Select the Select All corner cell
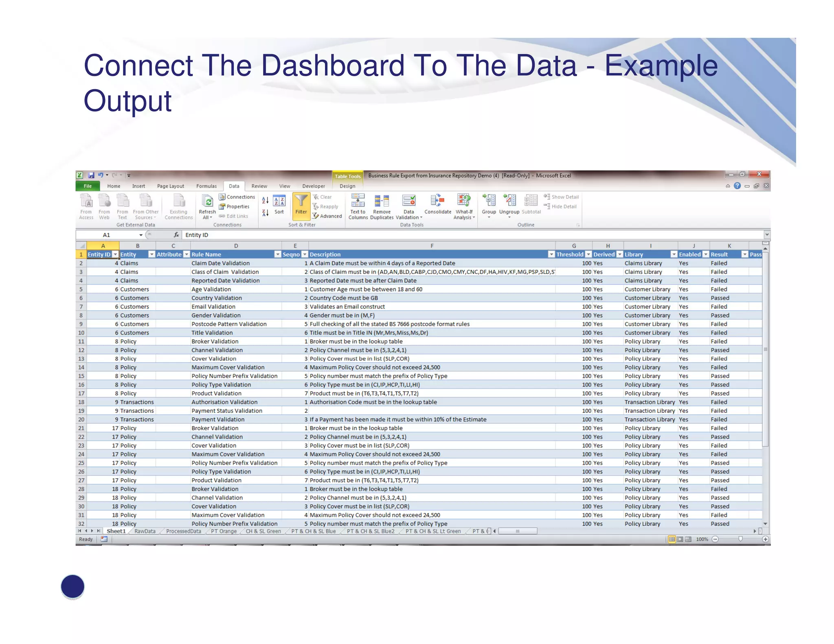Viewport: 834px width, 644px height. click(81, 246)
